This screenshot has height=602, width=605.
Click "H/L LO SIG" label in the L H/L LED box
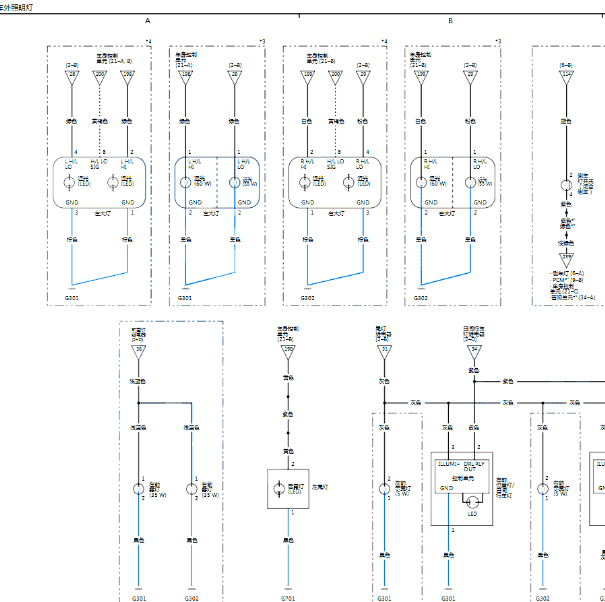[99, 164]
